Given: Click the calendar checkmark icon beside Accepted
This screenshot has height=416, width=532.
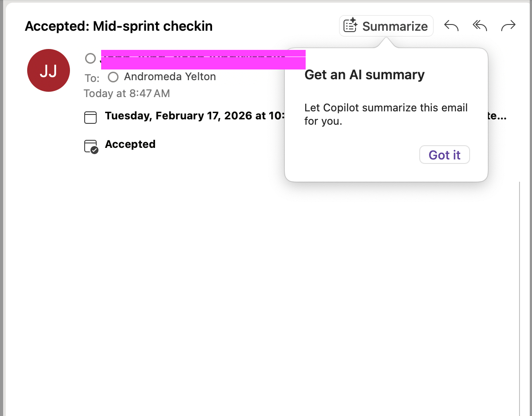Looking at the screenshot, I should (x=91, y=146).
